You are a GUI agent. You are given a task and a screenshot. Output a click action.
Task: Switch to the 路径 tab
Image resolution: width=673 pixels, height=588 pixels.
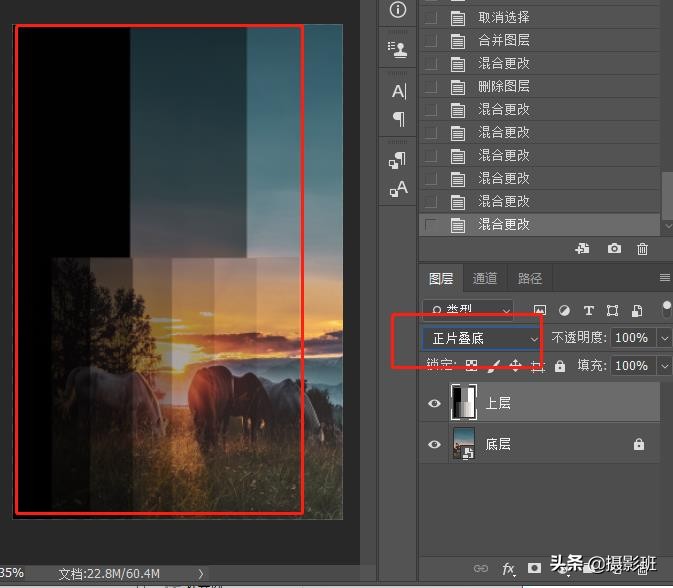coord(530,279)
